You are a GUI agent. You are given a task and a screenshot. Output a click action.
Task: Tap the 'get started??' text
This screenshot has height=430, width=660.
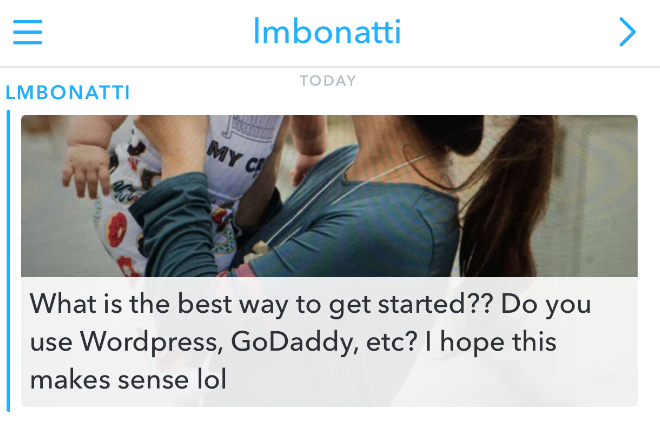tap(410, 304)
